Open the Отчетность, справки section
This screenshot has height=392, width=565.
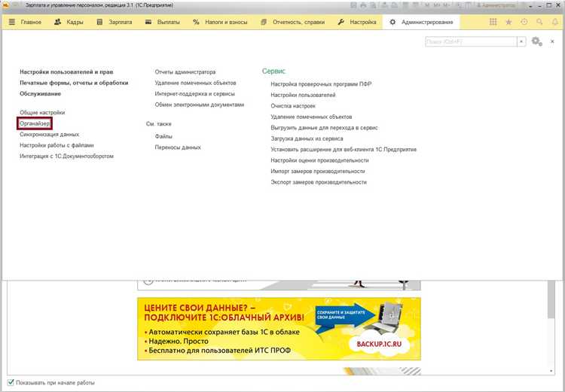tap(292, 22)
